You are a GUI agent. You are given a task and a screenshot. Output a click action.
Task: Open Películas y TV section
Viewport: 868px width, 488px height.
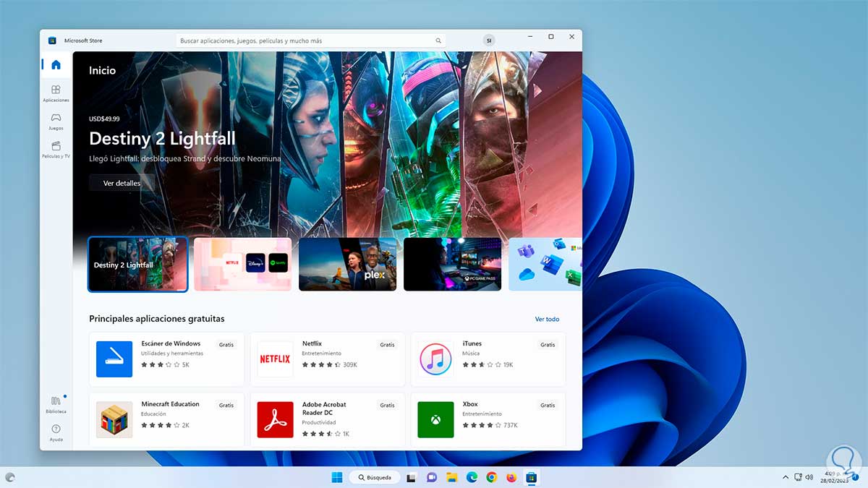point(56,150)
